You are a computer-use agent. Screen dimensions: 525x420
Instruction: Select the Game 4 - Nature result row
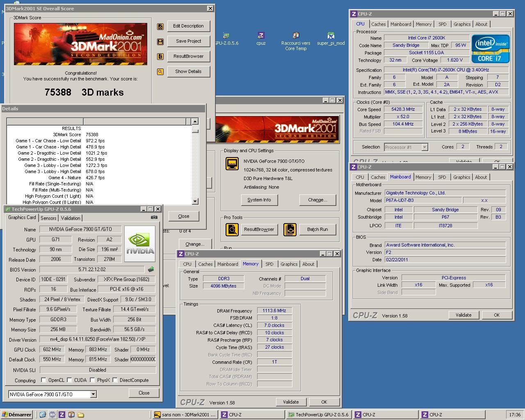[x=98, y=178]
